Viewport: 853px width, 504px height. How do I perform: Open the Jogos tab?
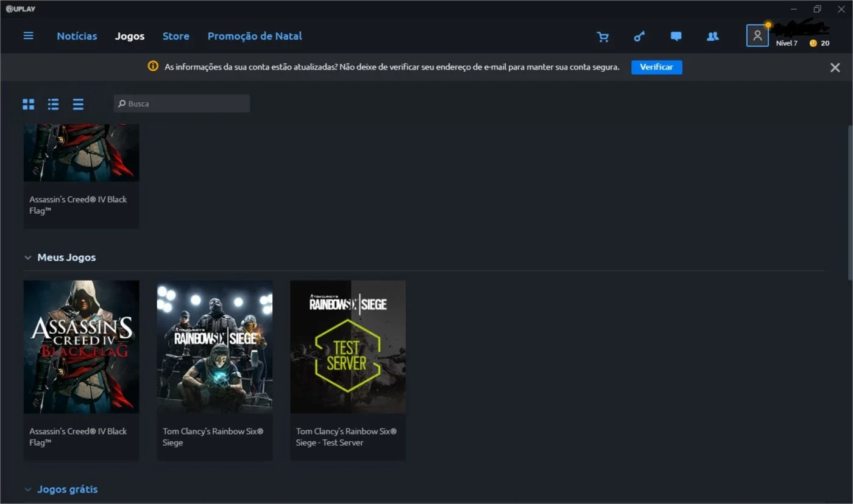130,36
